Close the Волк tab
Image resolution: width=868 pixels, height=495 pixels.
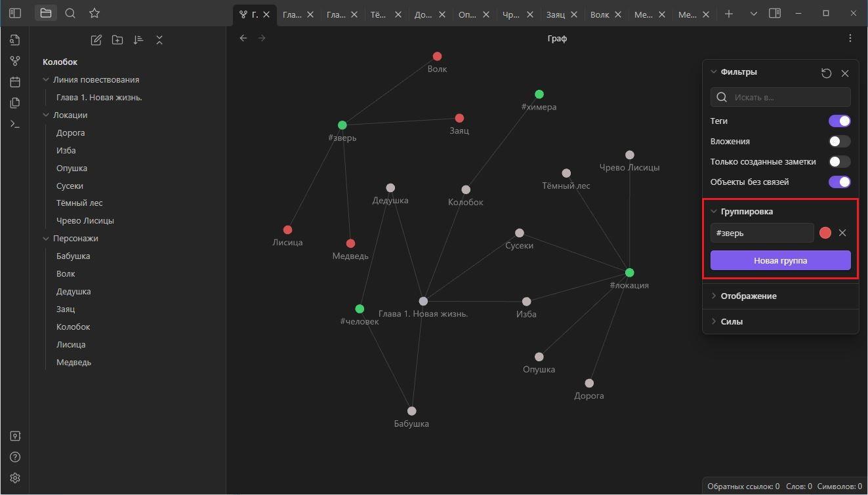617,14
